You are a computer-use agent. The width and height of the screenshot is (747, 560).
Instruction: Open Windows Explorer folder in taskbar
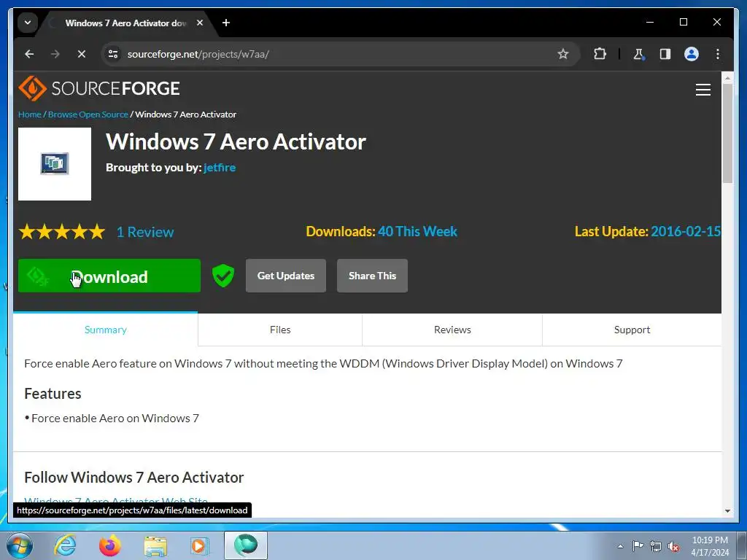point(155,546)
